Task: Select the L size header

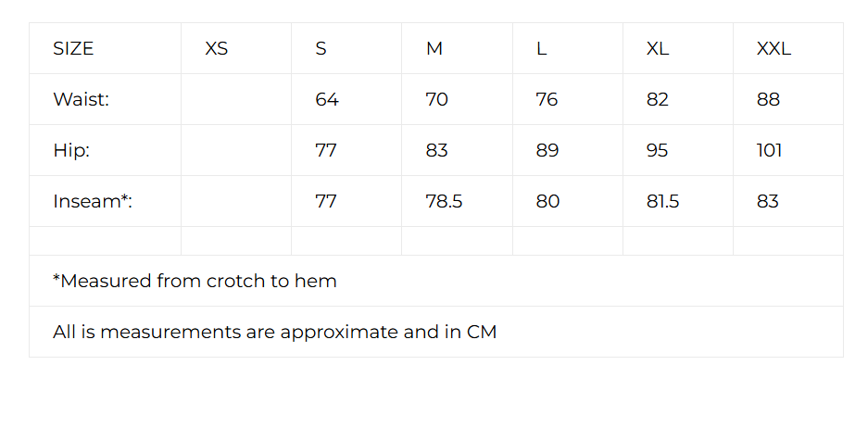Action: pyautogui.click(x=542, y=49)
